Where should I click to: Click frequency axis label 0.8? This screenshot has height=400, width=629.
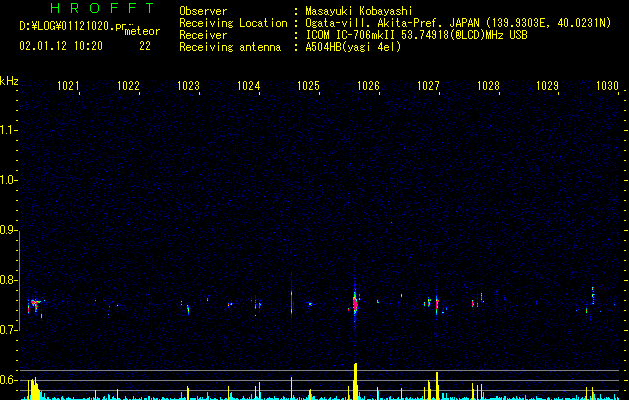click(x=9, y=280)
